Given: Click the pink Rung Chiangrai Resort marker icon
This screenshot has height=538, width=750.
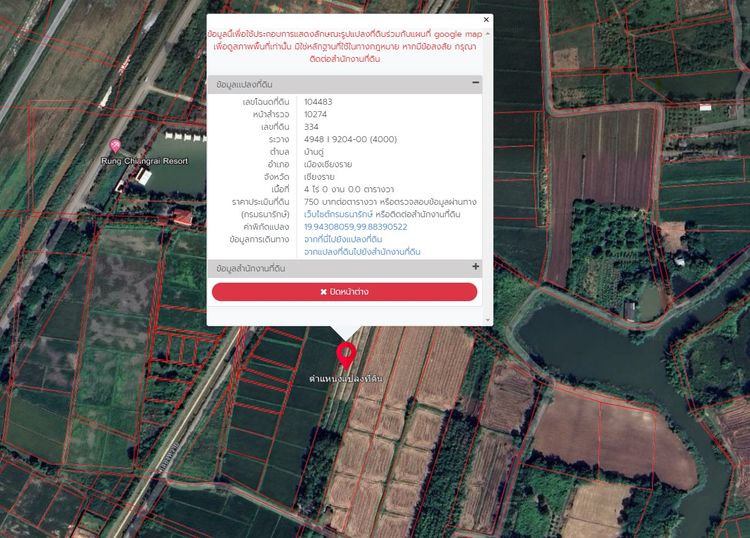Looking at the screenshot, I should [x=115, y=146].
